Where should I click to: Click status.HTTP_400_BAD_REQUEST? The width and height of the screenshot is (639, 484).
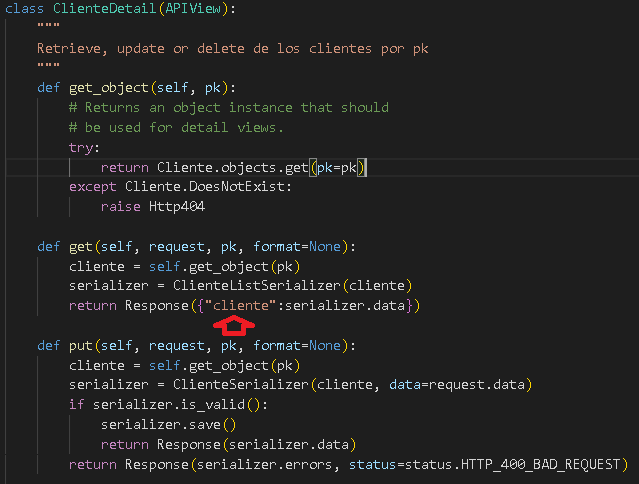coord(512,464)
